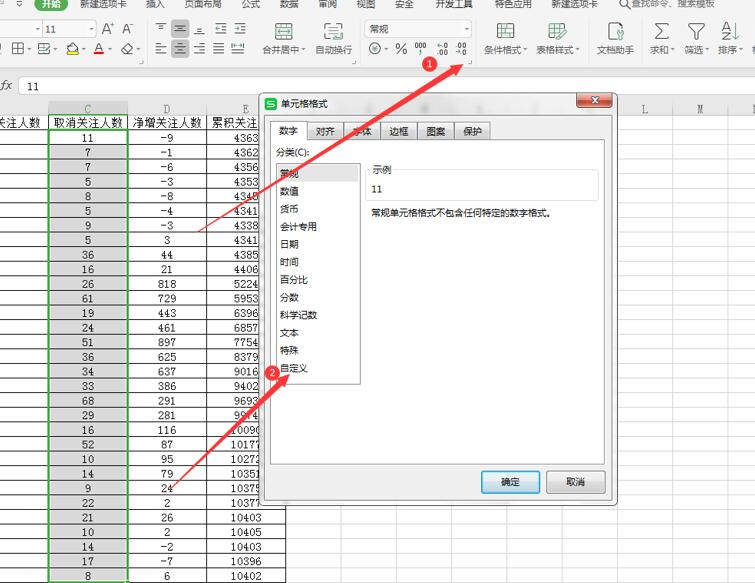Viewport: 755px width, 583px height.
Task: Align text left
Action: coord(161,48)
